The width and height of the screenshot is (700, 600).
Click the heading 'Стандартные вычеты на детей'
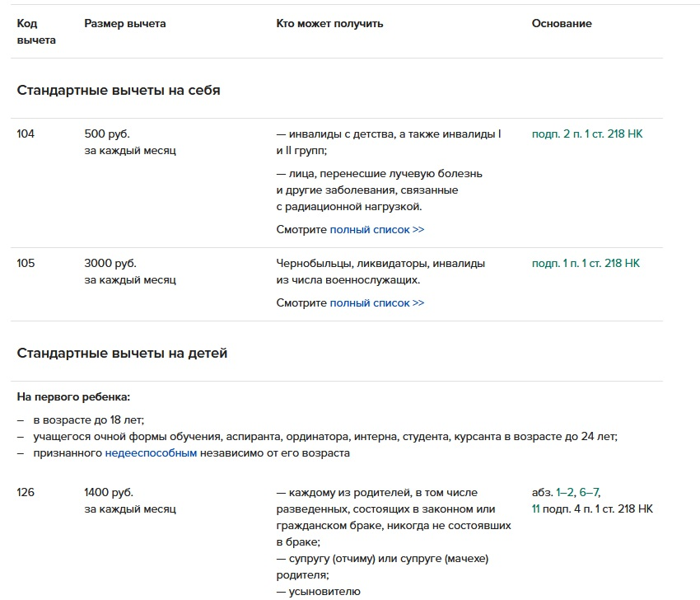pos(122,354)
